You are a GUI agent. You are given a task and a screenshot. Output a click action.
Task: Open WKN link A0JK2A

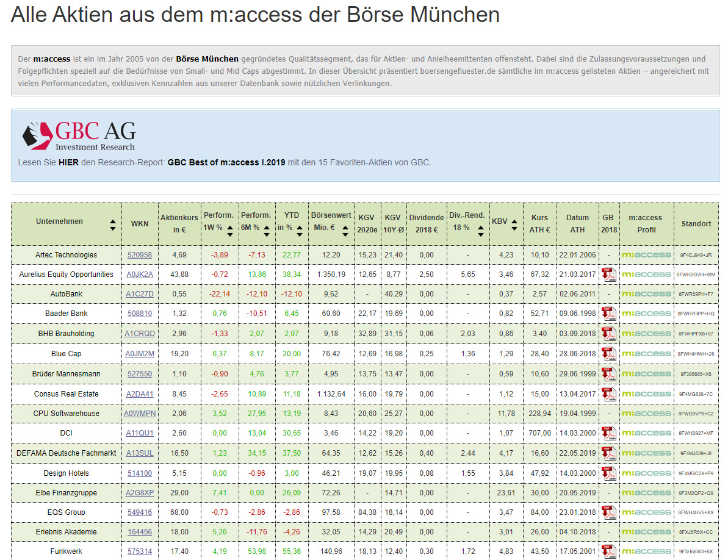[140, 275]
